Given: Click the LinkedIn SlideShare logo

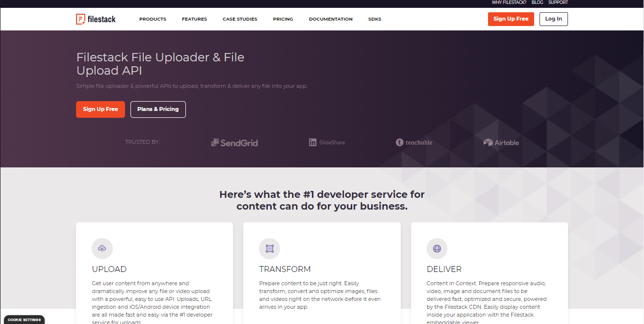Looking at the screenshot, I should pyautogui.click(x=327, y=142).
